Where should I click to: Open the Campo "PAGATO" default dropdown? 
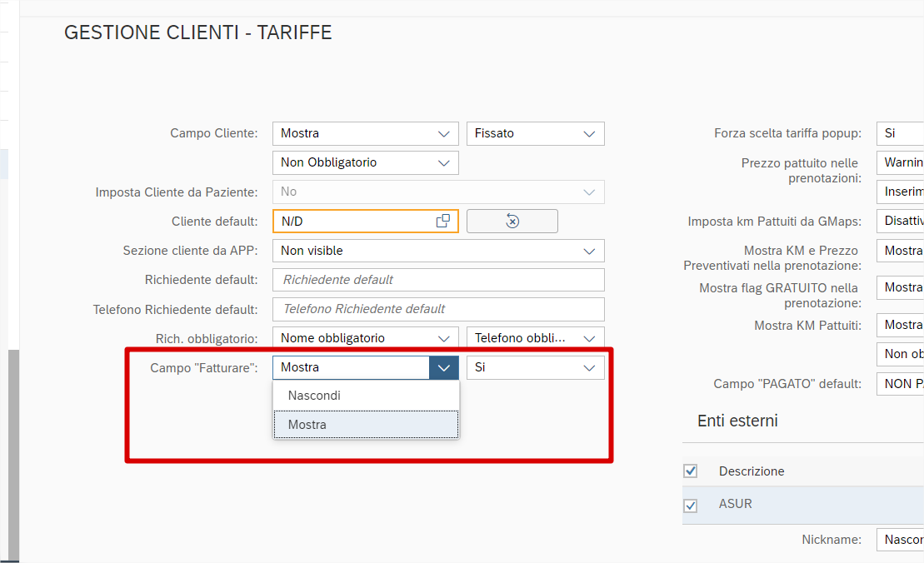(x=900, y=384)
